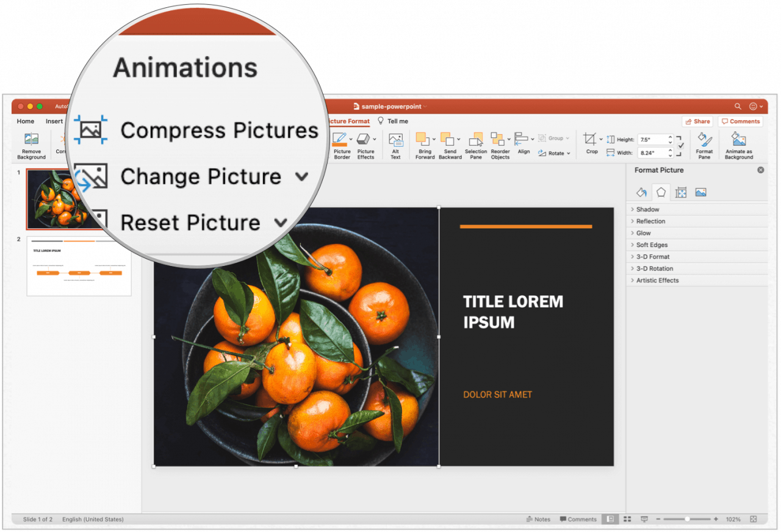
Task: Click the Height stepper arrows
Action: pos(671,140)
